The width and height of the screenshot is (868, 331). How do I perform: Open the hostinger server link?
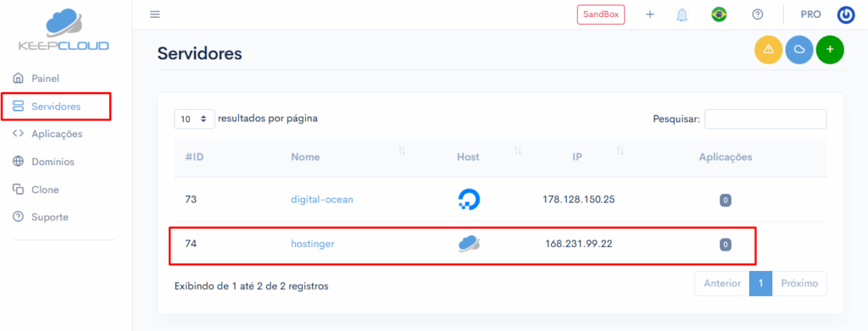tap(312, 243)
